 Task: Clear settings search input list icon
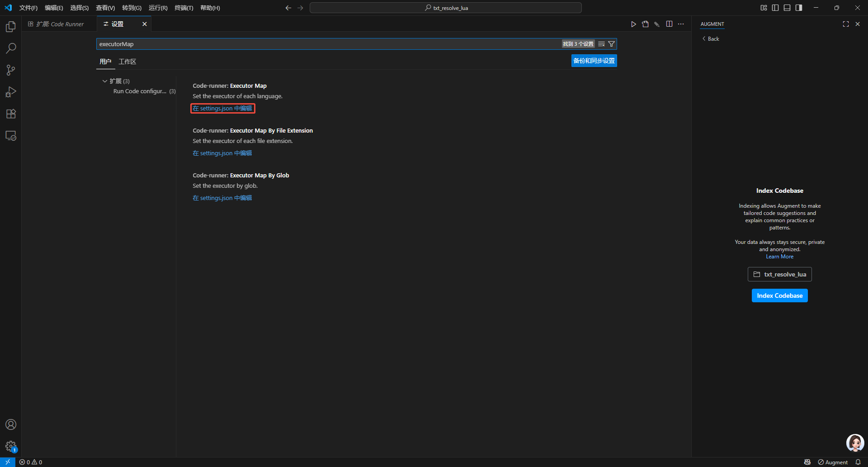601,44
